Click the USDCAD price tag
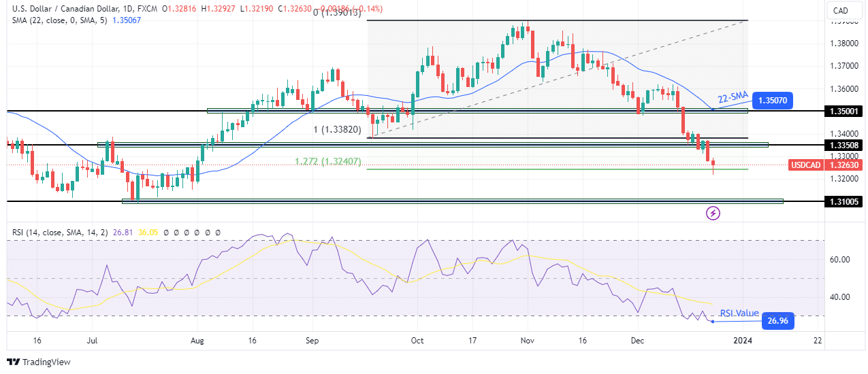The height and width of the screenshot is (374, 868). (x=806, y=165)
